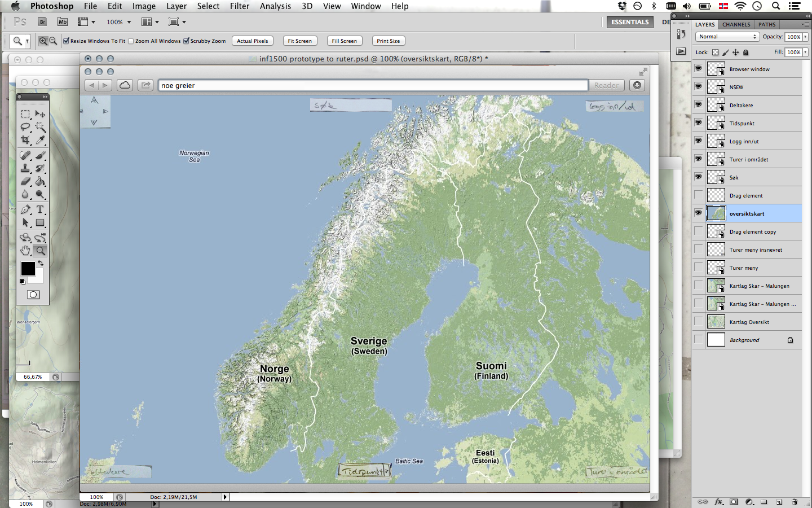812x508 pixels.
Task: Open the blending mode Normal dropdown
Action: (727, 37)
